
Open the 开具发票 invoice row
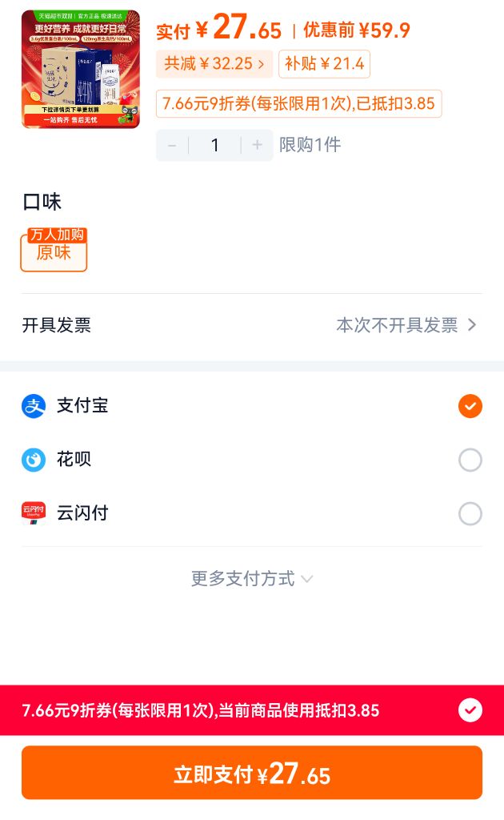[x=252, y=325]
